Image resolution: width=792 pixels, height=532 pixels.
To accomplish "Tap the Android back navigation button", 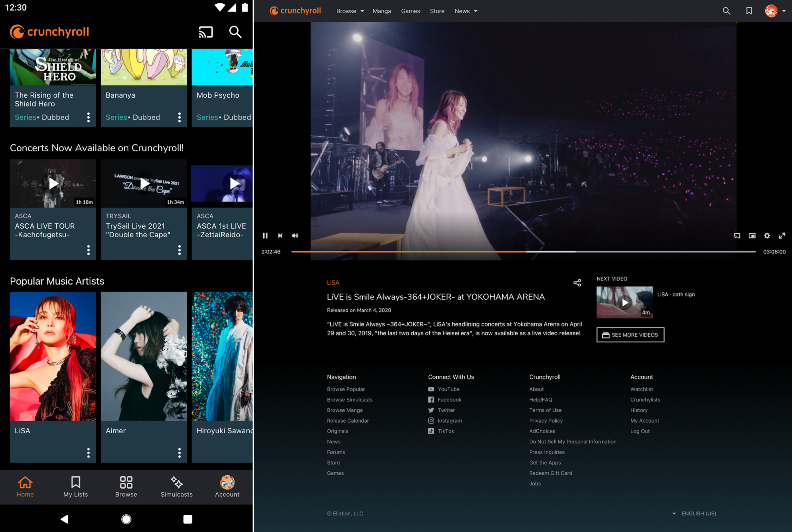I will pyautogui.click(x=64, y=519).
